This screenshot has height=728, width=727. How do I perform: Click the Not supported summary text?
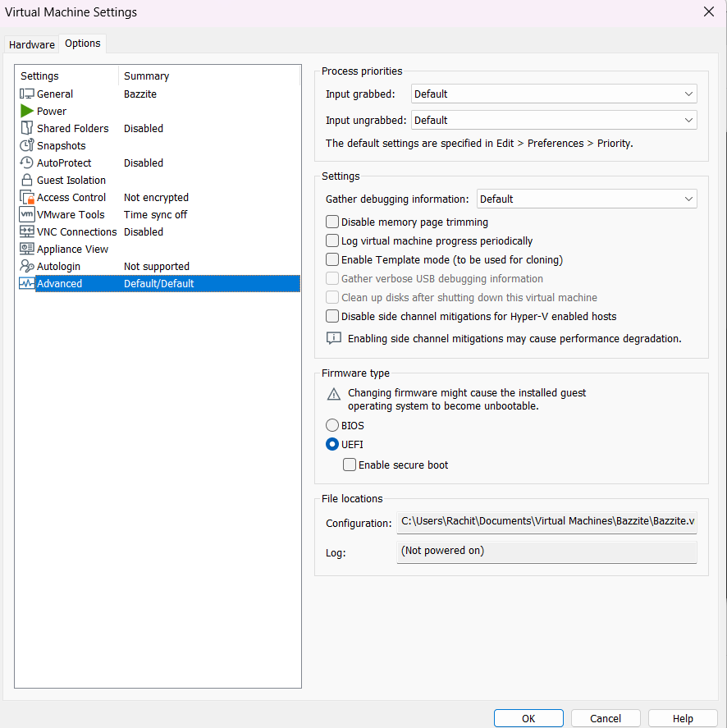click(157, 266)
